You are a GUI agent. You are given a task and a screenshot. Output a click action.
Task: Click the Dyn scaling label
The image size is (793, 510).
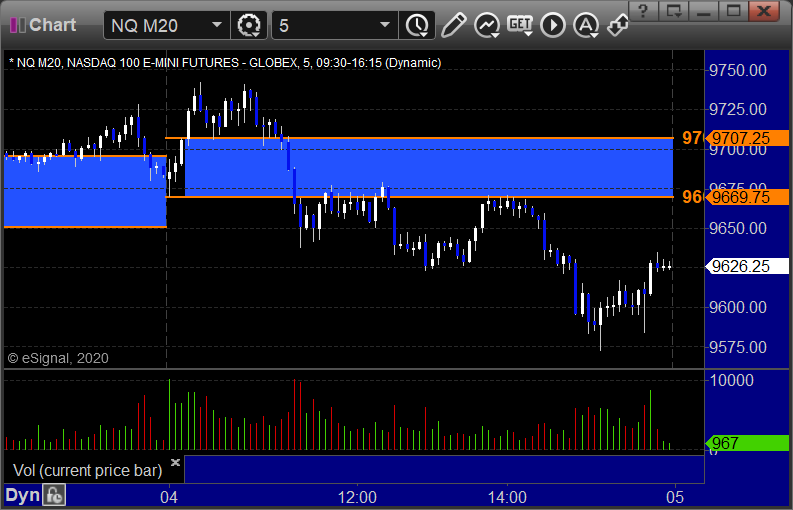[x=22, y=495]
